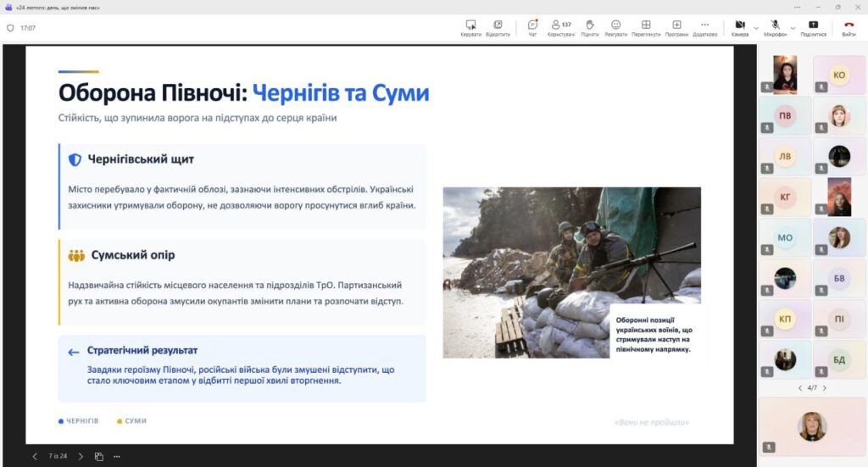The height and width of the screenshot is (467, 868).
Task: Click Керувати to take control
Action: (470, 27)
